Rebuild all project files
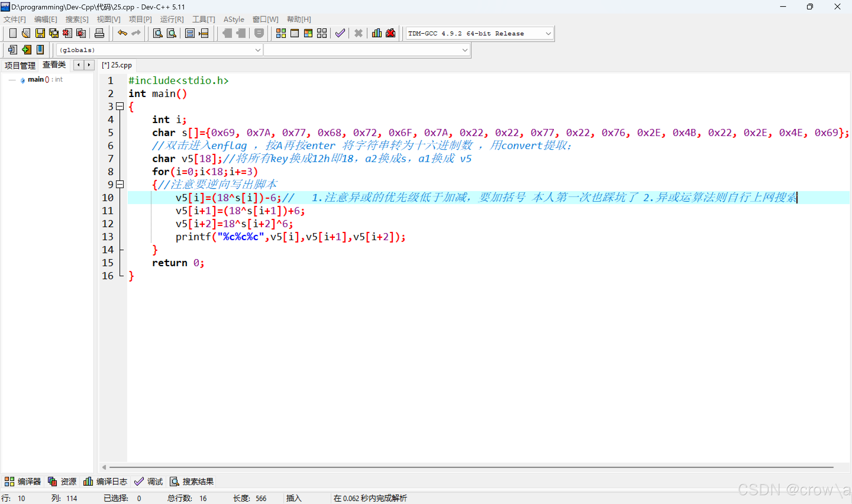Screen dimensions: 852x504 [322, 33]
